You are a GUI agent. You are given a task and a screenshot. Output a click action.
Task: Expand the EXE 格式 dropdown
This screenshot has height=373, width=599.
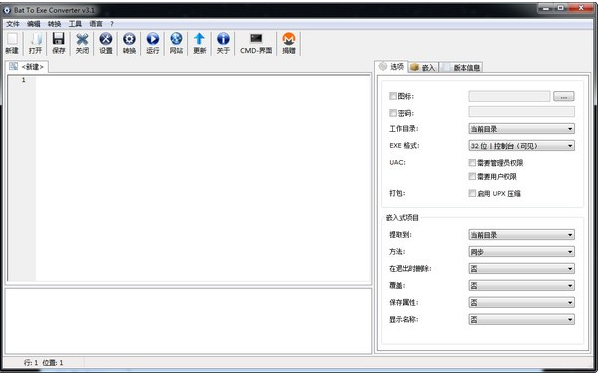pyautogui.click(x=521, y=146)
